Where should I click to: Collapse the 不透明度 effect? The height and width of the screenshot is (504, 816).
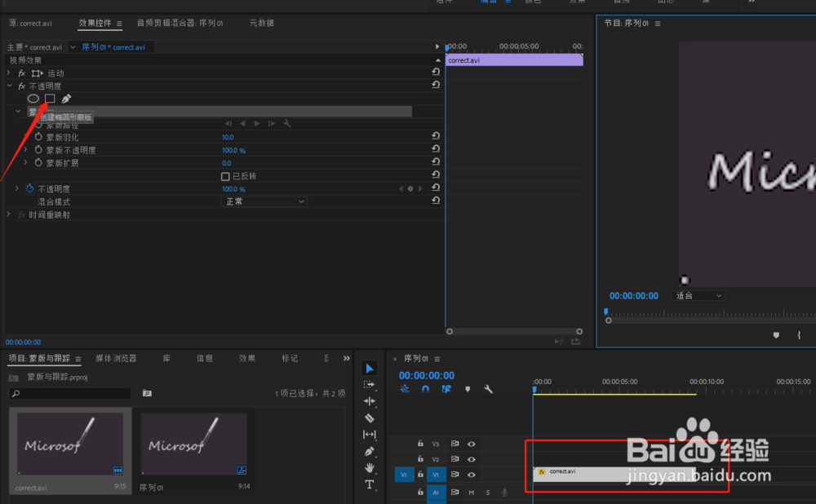click(9, 86)
